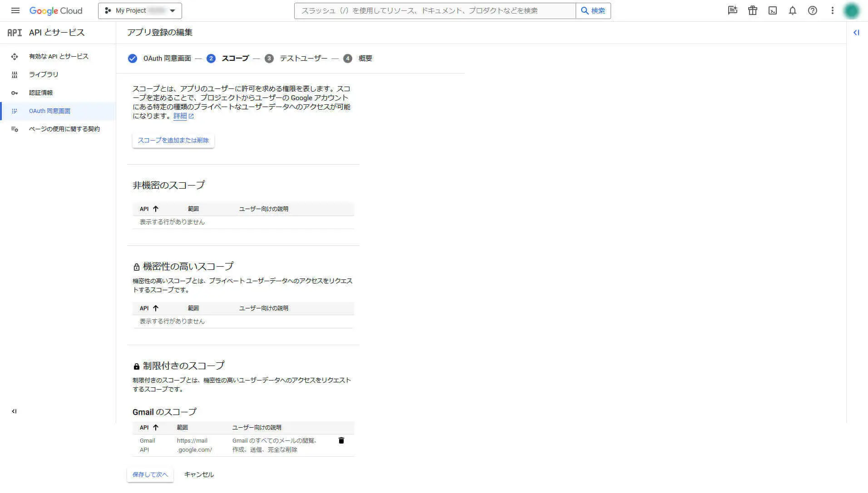Click スコープを追加または削除 button
Image resolution: width=868 pixels, height=493 pixels.
point(173,140)
